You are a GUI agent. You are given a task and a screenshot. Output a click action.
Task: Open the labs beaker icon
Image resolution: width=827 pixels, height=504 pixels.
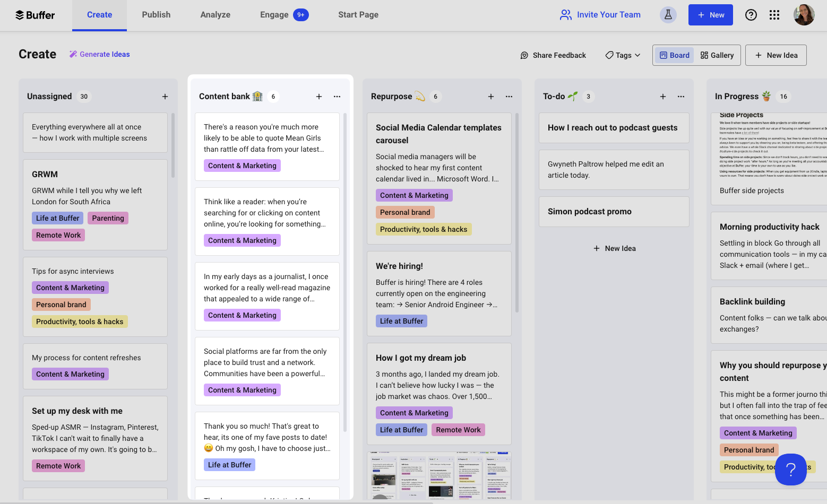[668, 15]
